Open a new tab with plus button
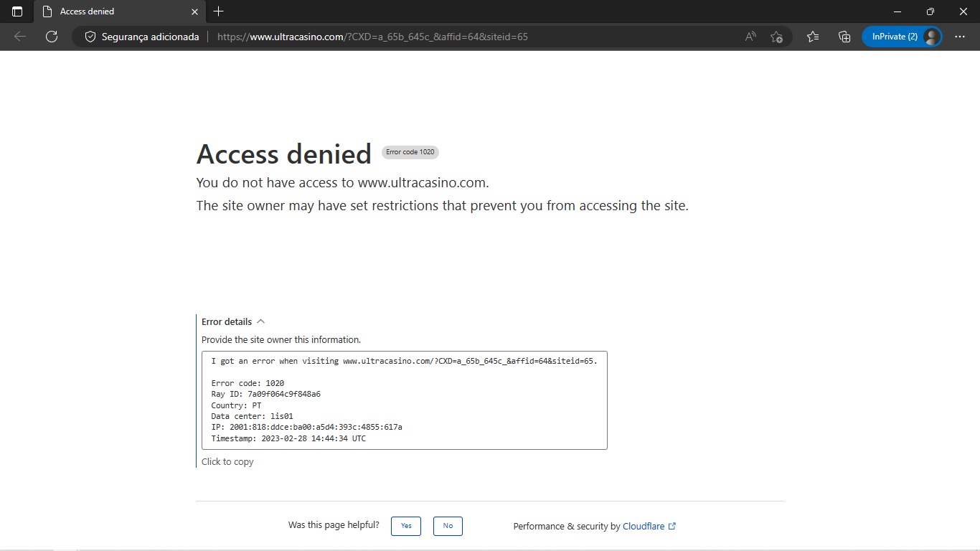This screenshot has width=980, height=551. pyautogui.click(x=219, y=11)
